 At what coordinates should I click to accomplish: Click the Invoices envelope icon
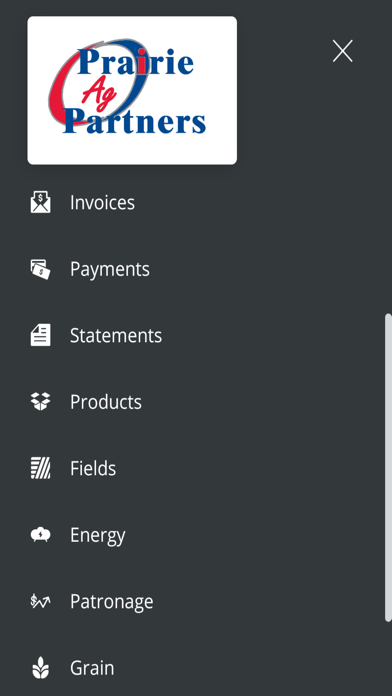click(40, 202)
